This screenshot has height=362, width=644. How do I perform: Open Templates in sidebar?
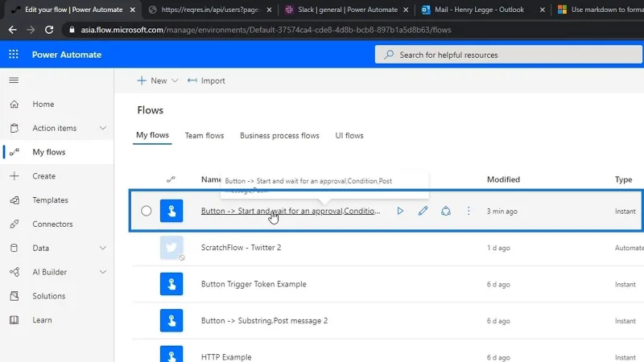50,200
